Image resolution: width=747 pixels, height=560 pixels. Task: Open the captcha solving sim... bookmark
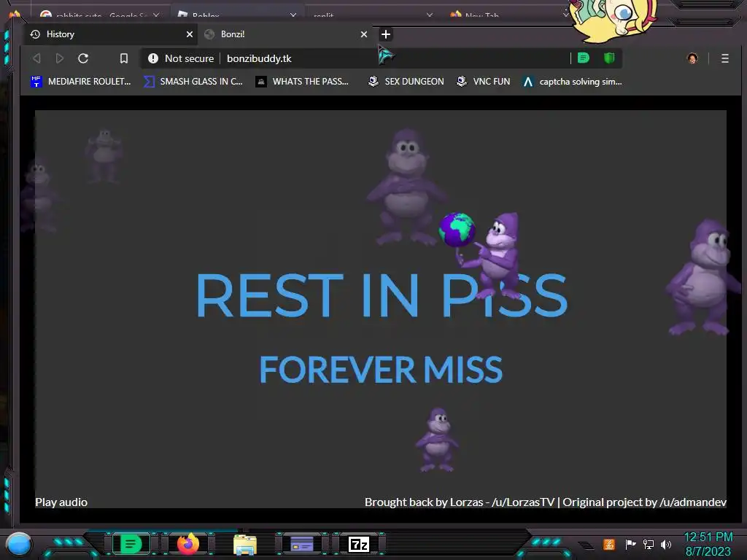[x=572, y=82]
